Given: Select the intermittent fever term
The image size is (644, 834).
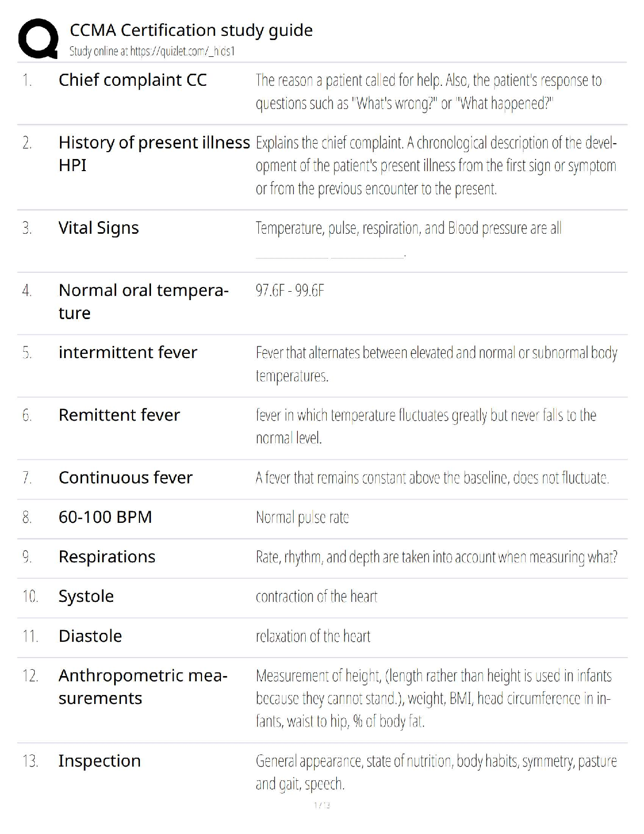Looking at the screenshot, I should tap(128, 352).
